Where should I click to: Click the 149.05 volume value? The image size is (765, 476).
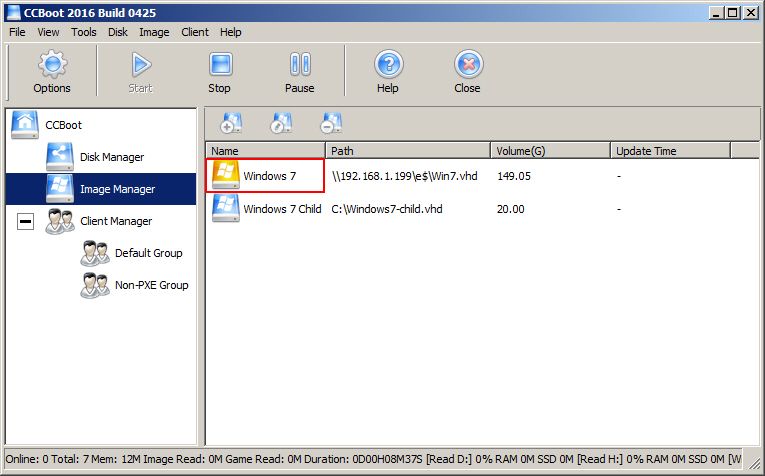(514, 176)
